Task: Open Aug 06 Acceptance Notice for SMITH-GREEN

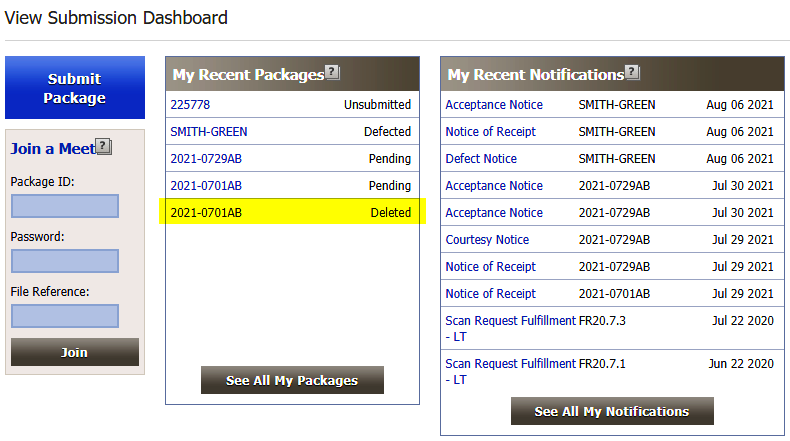Action: (494, 105)
